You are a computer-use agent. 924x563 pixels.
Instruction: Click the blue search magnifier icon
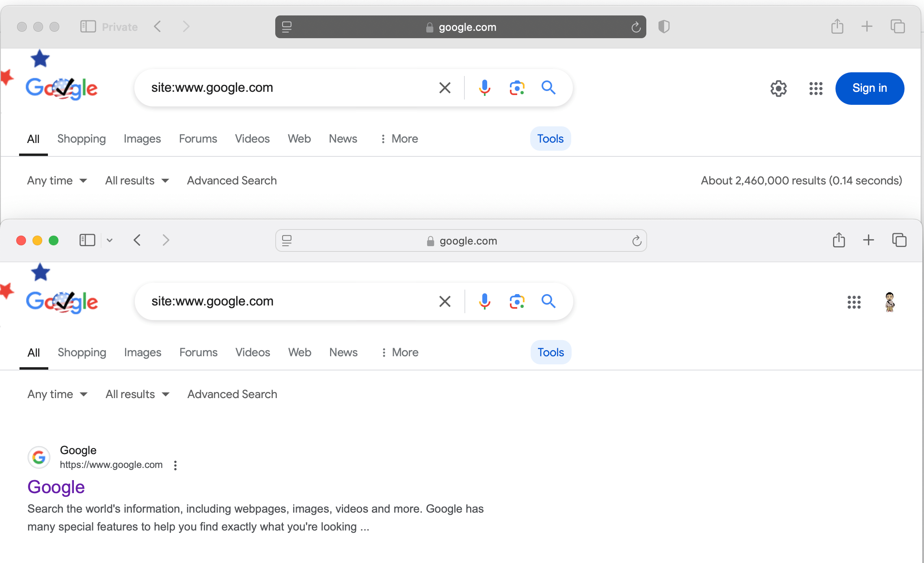(x=548, y=88)
